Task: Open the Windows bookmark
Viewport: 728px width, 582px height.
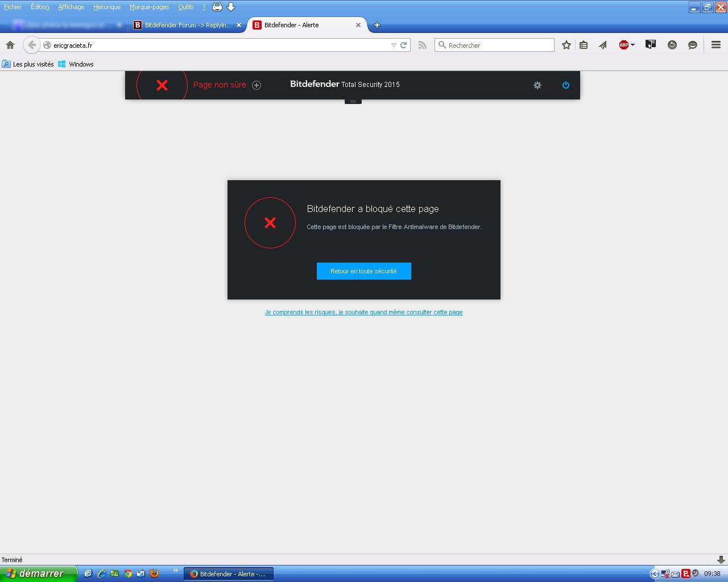Action: pos(76,64)
